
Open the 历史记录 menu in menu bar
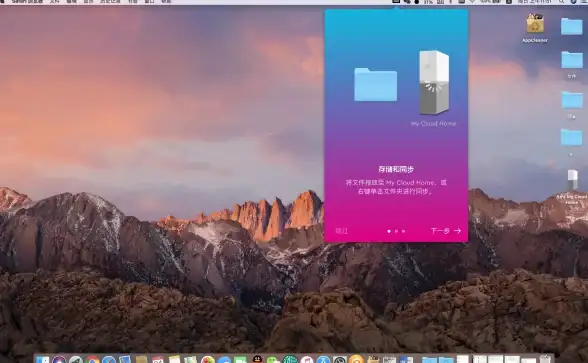click(110, 2)
